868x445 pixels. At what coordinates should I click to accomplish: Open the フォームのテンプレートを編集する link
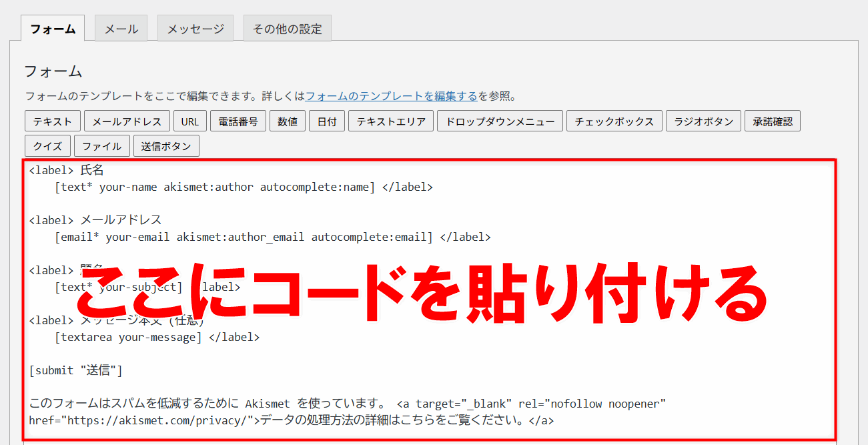(x=392, y=96)
